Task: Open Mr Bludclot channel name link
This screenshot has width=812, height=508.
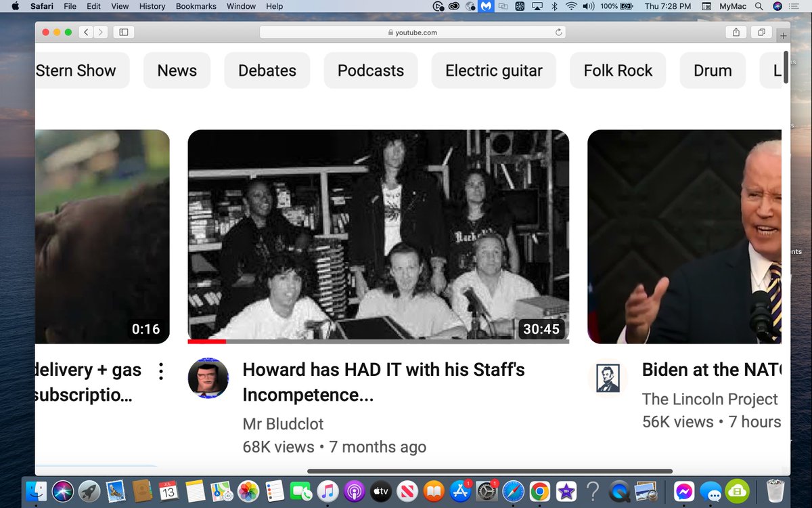Action: (283, 424)
